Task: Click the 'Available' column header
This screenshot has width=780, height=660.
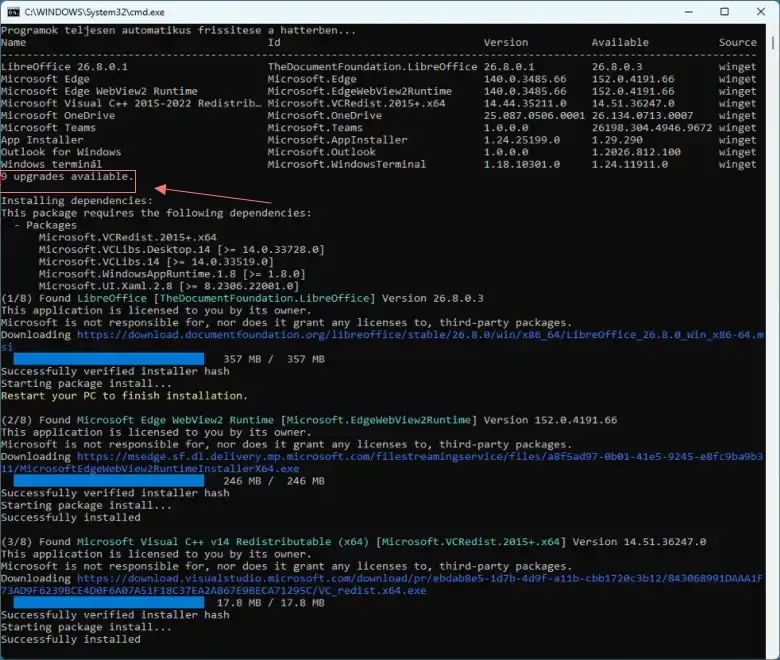Action: click(620, 42)
